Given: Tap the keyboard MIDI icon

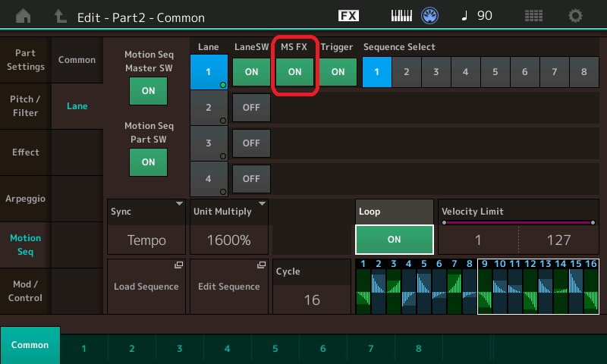Looking at the screenshot, I should (x=404, y=16).
